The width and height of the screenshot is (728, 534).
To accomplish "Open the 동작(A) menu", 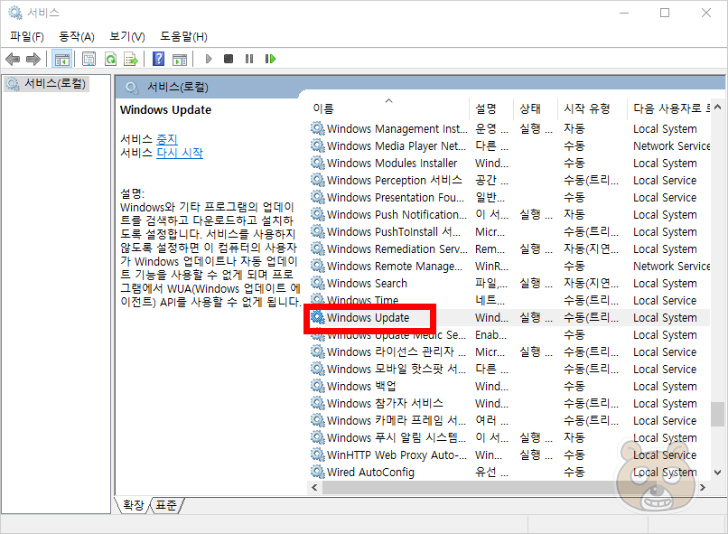I will (x=77, y=37).
